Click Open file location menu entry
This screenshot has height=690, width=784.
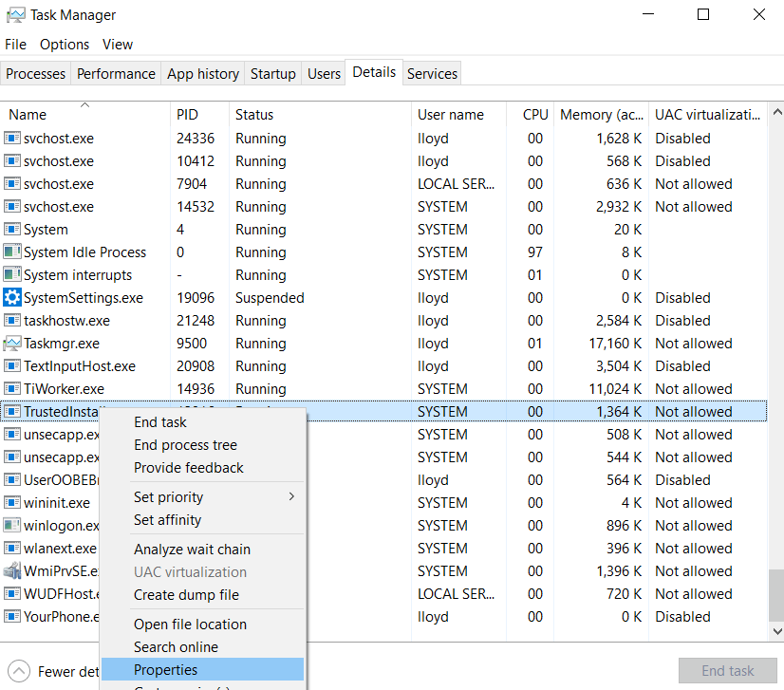pos(191,625)
